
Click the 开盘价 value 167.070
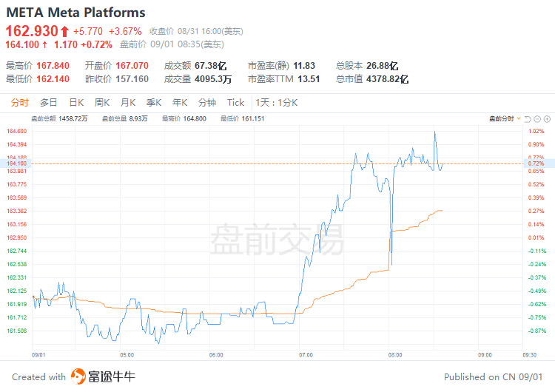click(132, 66)
